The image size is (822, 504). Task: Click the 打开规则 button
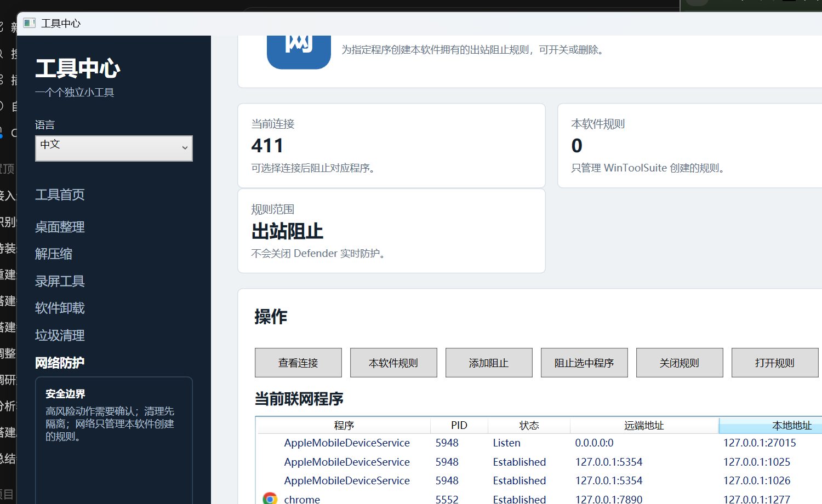[775, 363]
